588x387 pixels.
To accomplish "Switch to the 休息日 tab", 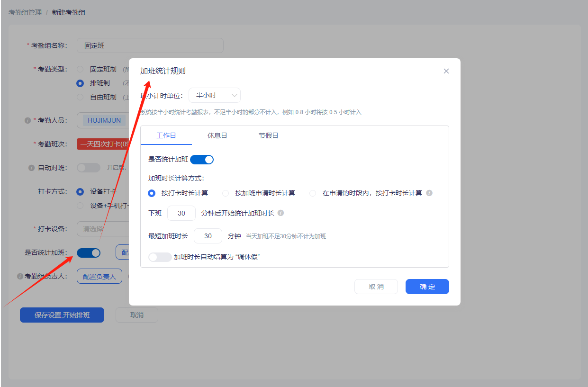I will coord(217,135).
